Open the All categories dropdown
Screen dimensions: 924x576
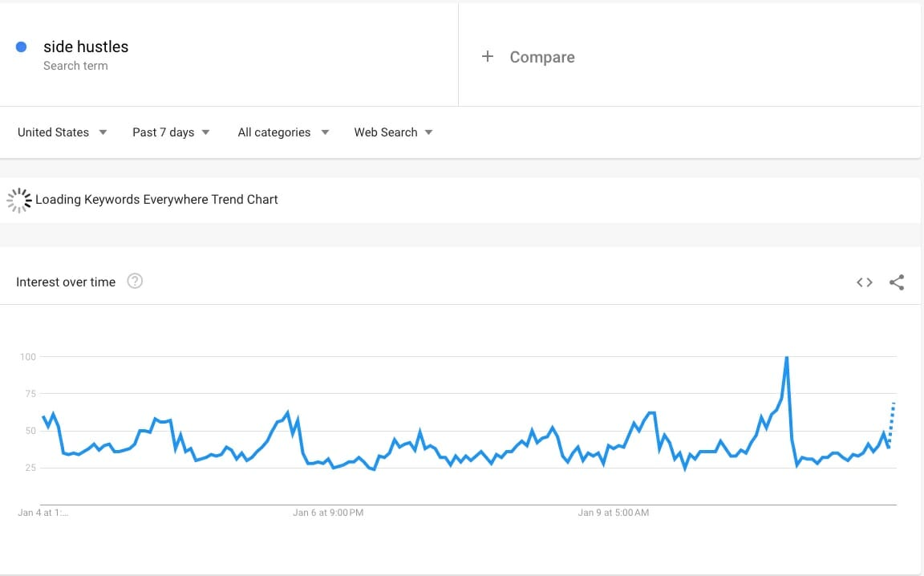283,132
